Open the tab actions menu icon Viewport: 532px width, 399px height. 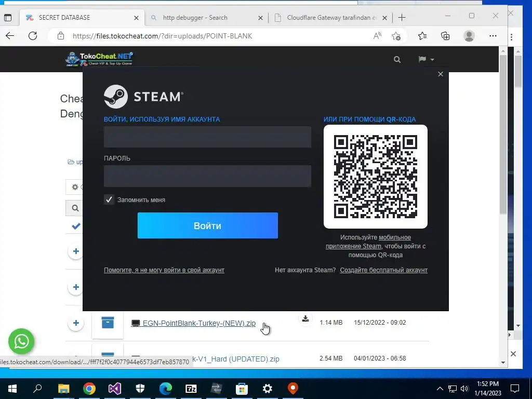click(x=7, y=18)
